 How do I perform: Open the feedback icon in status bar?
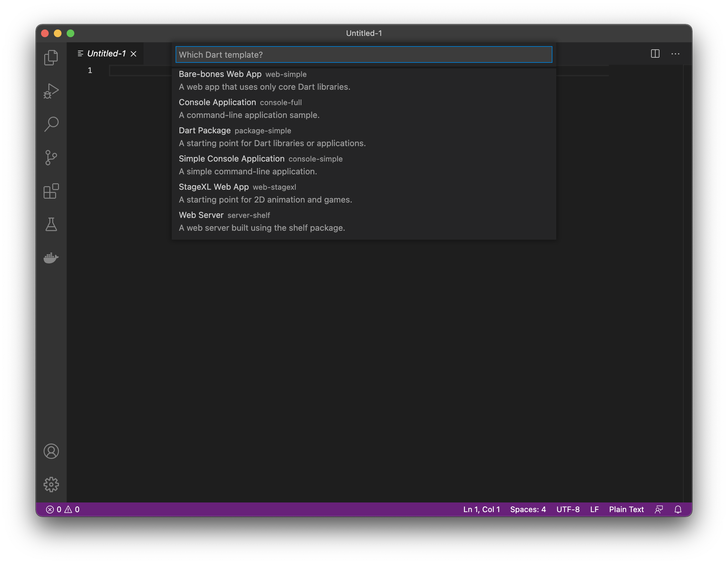[x=659, y=509]
